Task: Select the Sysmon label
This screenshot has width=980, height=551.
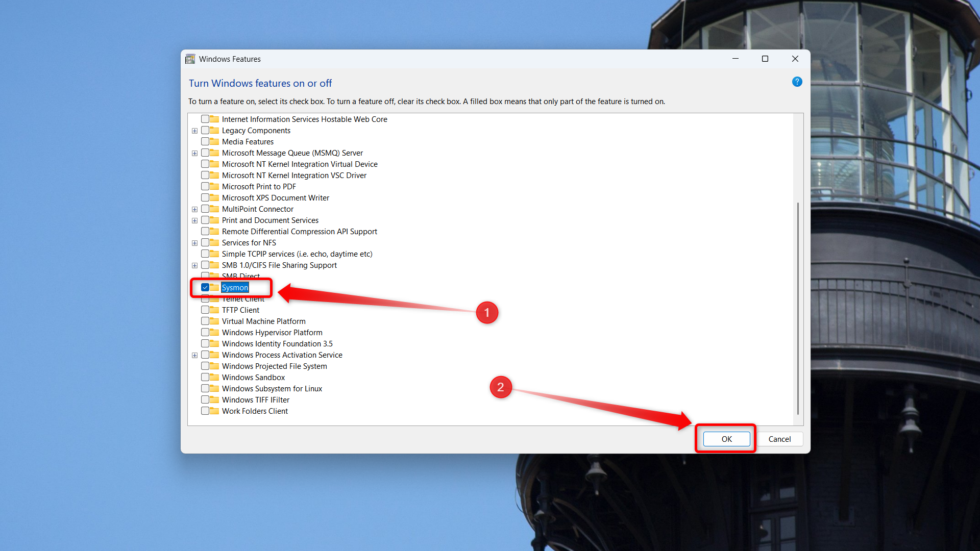Action: pyautogui.click(x=235, y=288)
